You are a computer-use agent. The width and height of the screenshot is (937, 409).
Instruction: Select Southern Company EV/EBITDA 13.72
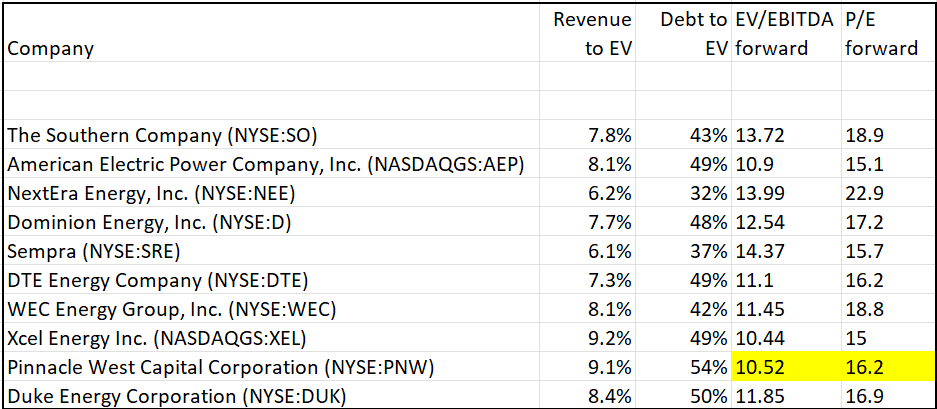pyautogui.click(x=786, y=135)
